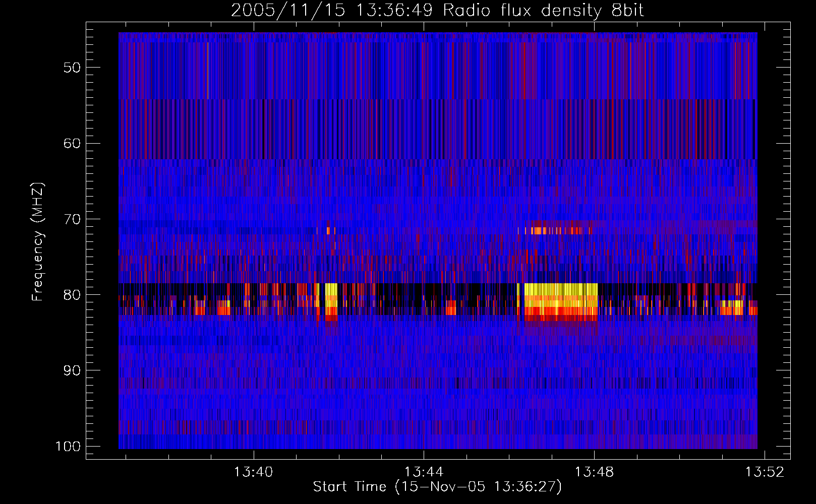The image size is (816, 504).
Task: Select the 60 frequency tick label
Action: 72,143
